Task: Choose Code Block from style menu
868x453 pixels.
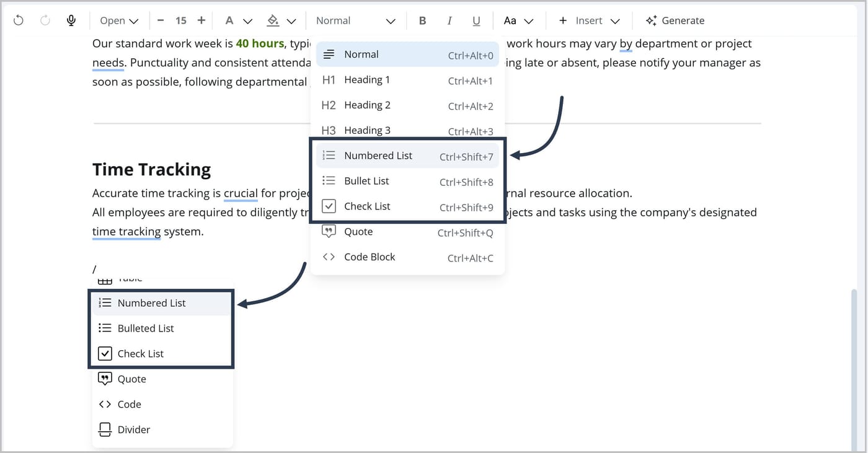Action: (x=407, y=257)
